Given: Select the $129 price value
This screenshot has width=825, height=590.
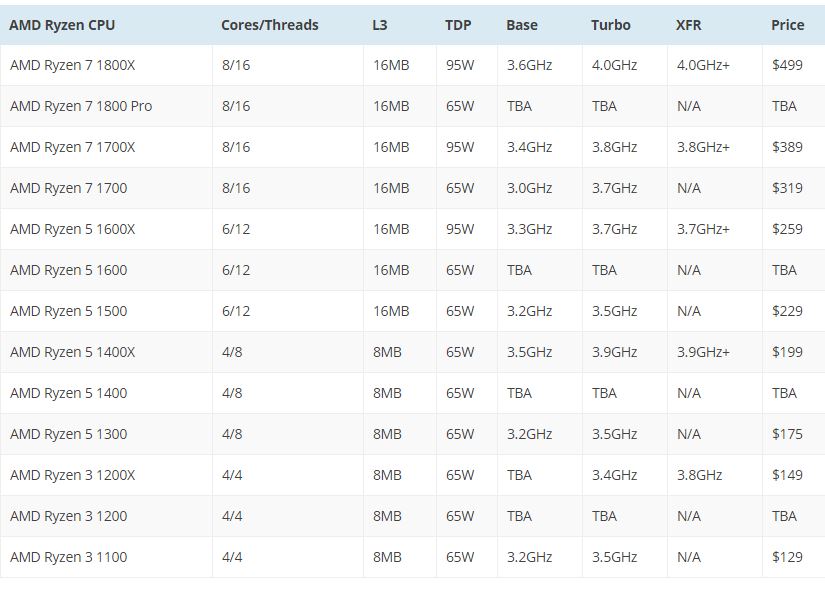Looking at the screenshot, I should pyautogui.click(x=787, y=557).
